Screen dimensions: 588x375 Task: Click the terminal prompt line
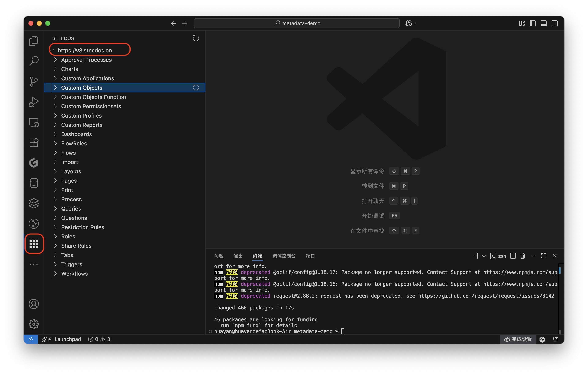pyautogui.click(x=279, y=331)
